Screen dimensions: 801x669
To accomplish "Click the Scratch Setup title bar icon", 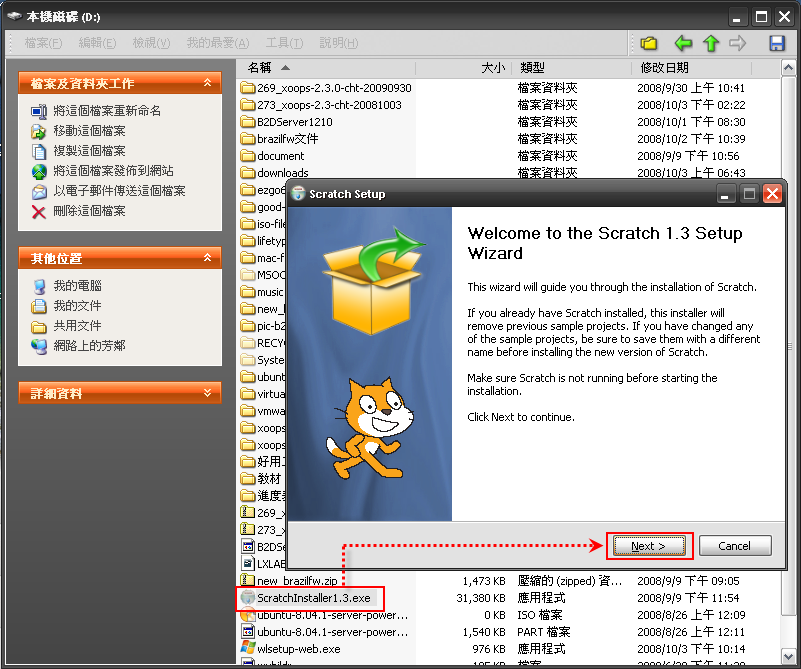I will point(298,194).
